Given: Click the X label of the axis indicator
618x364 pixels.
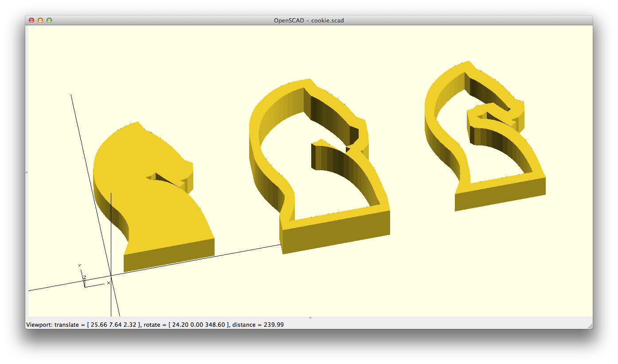Looking at the screenshot, I should click(x=109, y=282).
